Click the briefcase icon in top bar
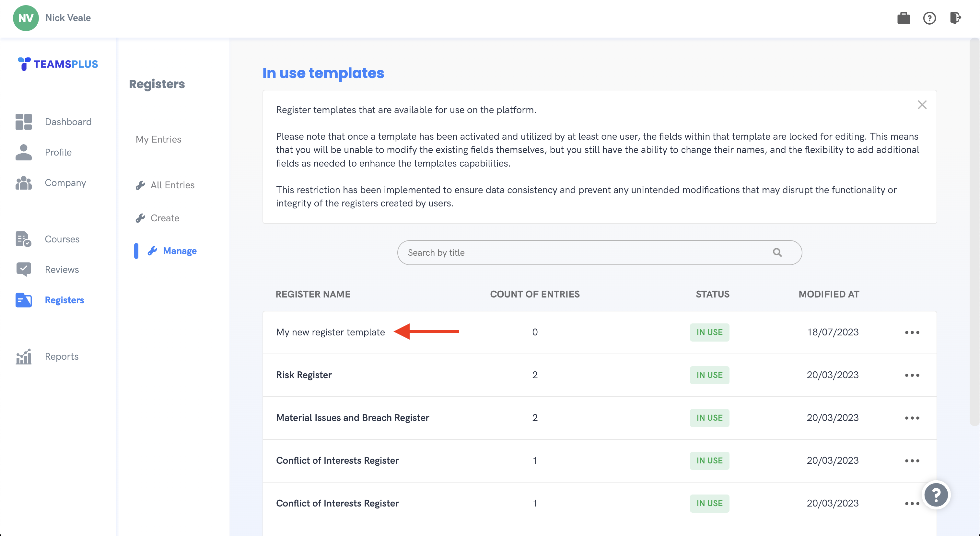 click(x=903, y=18)
